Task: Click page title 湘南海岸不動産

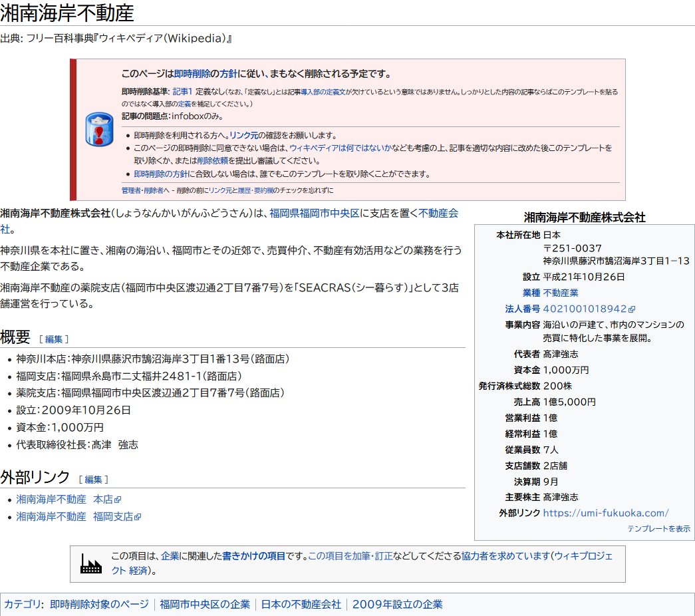Action: [67, 13]
